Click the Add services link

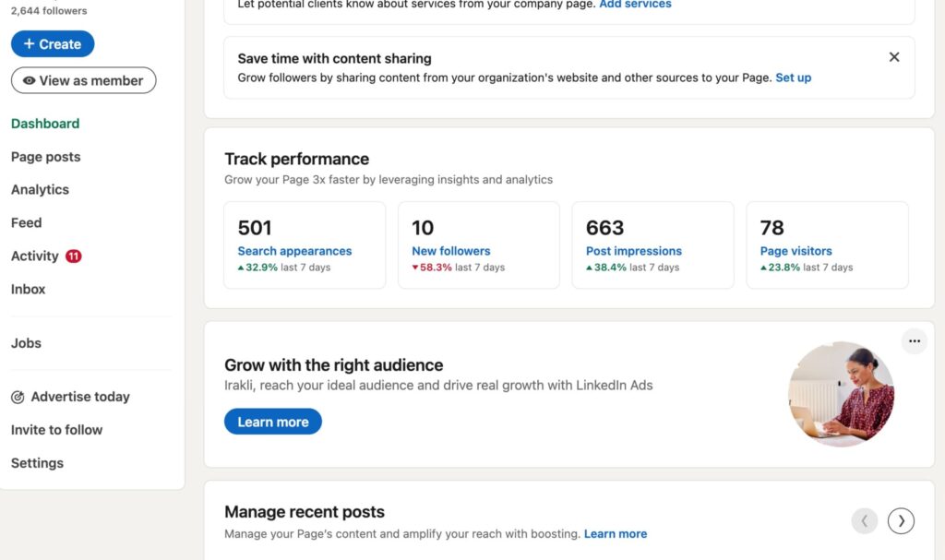click(635, 5)
